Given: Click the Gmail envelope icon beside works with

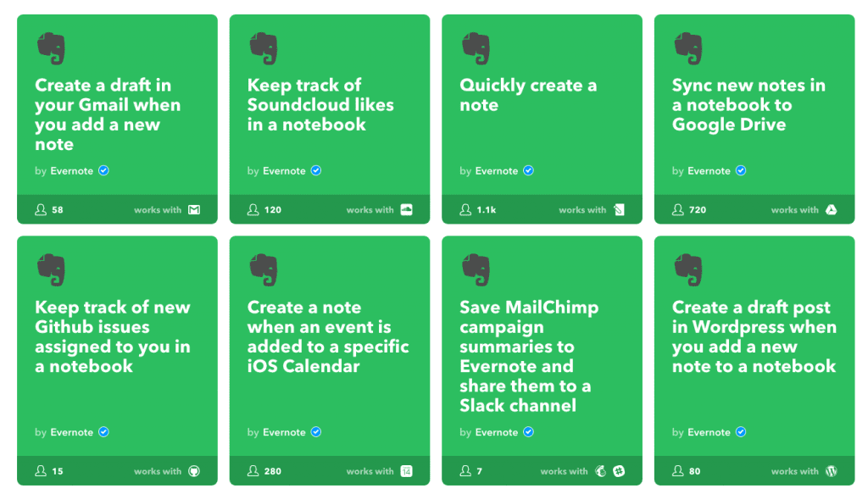Looking at the screenshot, I should point(194,209).
